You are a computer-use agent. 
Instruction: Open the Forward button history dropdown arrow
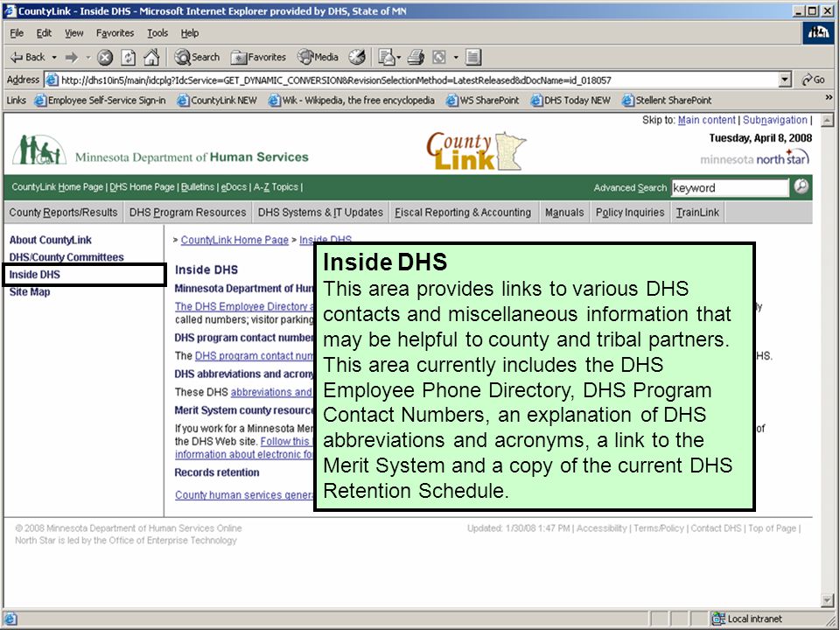pos(87,58)
